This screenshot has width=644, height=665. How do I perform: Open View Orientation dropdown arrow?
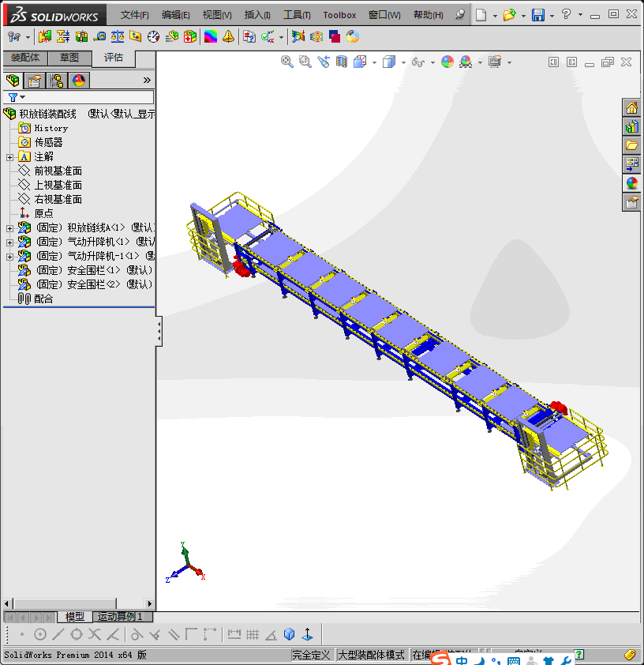point(374,62)
